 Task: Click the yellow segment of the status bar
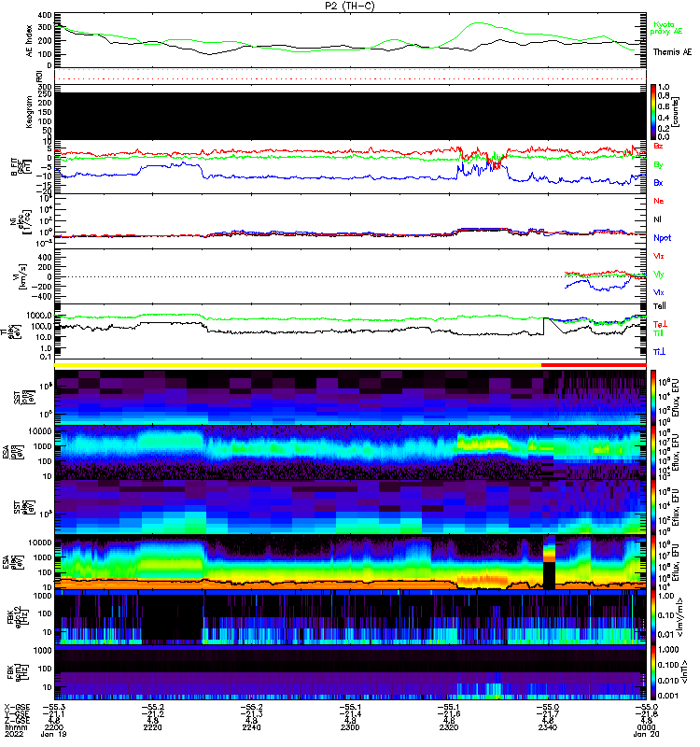[298, 365]
